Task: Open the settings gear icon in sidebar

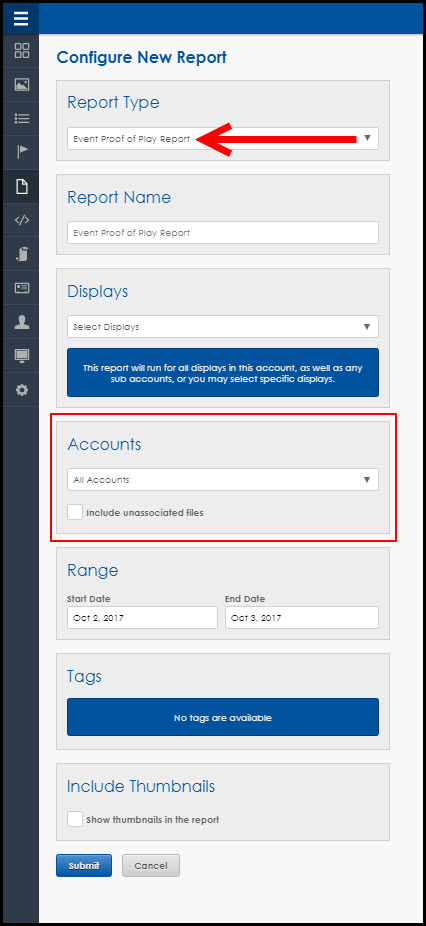Action: point(22,390)
